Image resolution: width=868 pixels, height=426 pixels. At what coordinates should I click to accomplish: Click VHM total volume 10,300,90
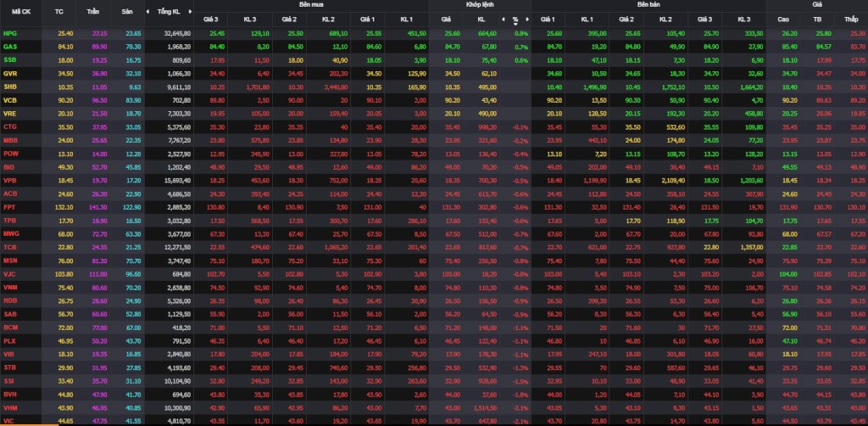(x=177, y=407)
